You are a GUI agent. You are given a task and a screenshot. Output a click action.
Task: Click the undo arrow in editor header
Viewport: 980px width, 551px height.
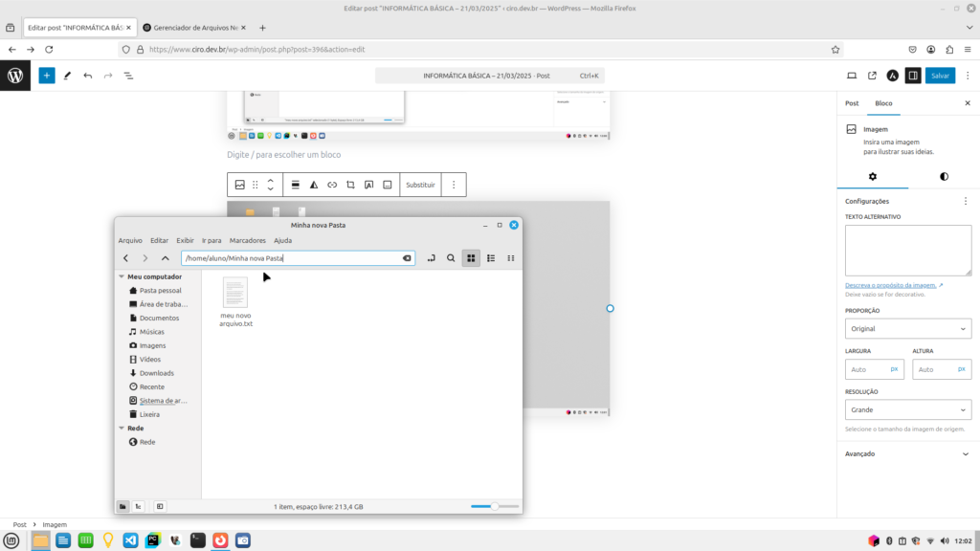[88, 75]
